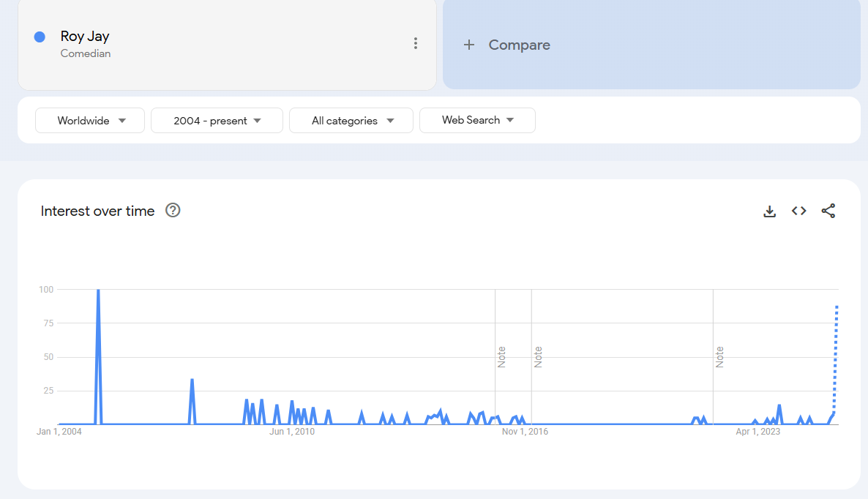Image resolution: width=868 pixels, height=499 pixels.
Task: Open the embed code dialog
Action: click(x=798, y=211)
